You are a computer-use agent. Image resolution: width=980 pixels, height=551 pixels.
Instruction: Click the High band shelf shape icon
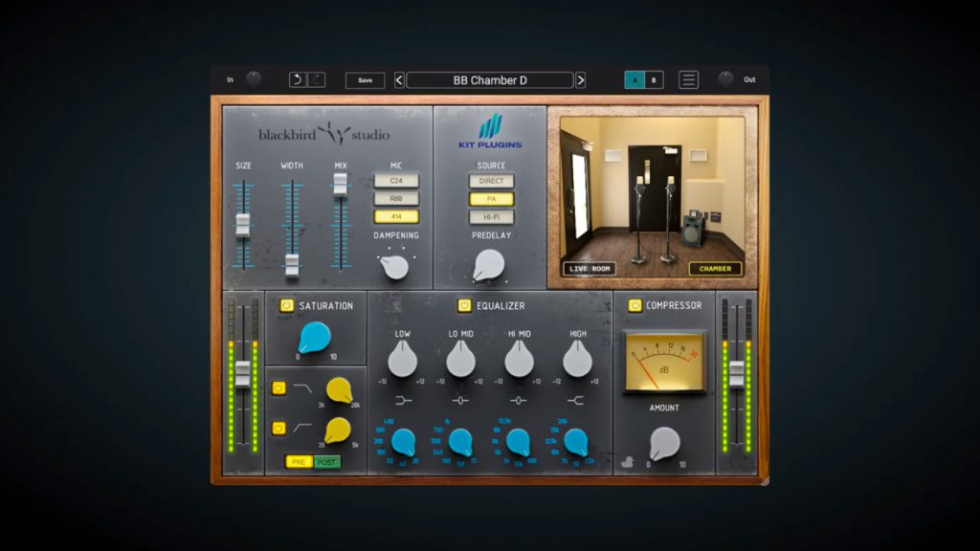[x=575, y=401]
